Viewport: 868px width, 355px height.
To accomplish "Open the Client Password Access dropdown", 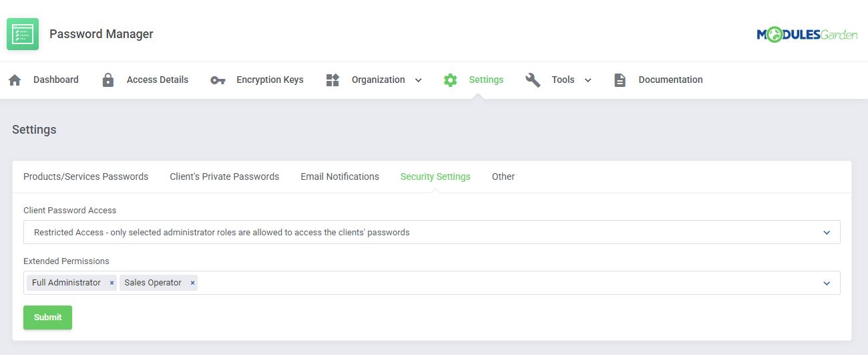I will click(431, 233).
